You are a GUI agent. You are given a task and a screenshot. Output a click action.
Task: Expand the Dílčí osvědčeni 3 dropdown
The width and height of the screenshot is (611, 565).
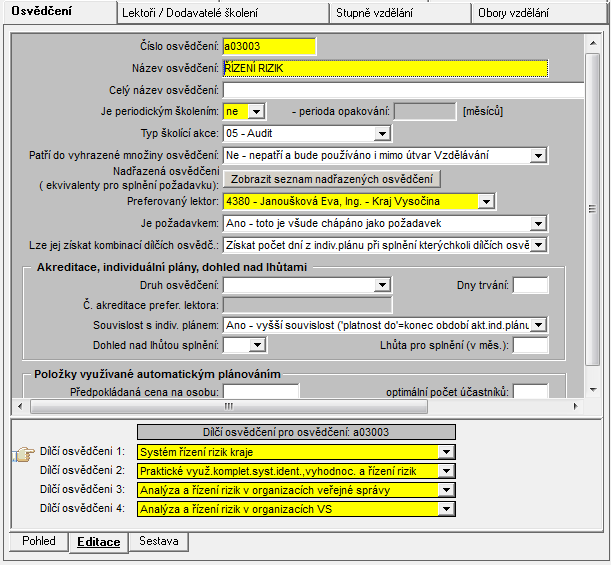pos(446,490)
